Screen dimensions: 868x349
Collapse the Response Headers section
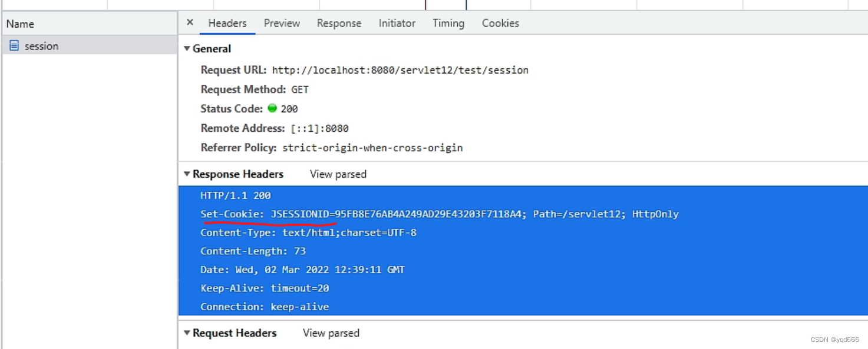pos(187,174)
